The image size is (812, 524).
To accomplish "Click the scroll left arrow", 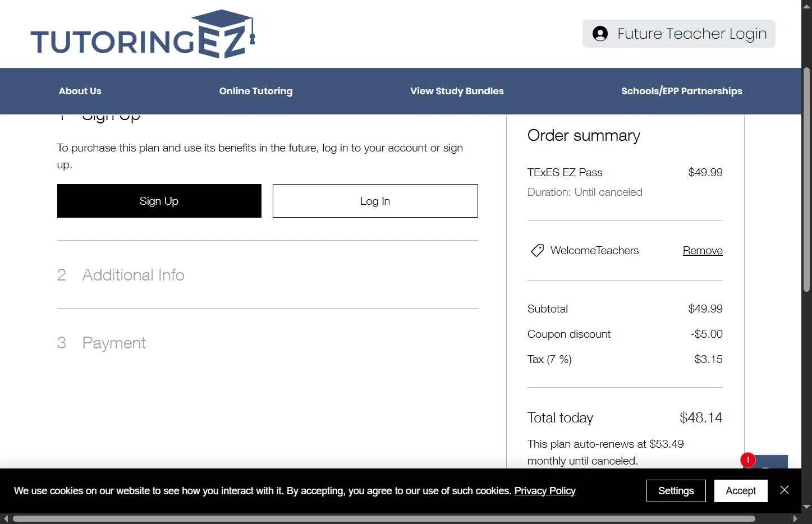I will coord(6,519).
